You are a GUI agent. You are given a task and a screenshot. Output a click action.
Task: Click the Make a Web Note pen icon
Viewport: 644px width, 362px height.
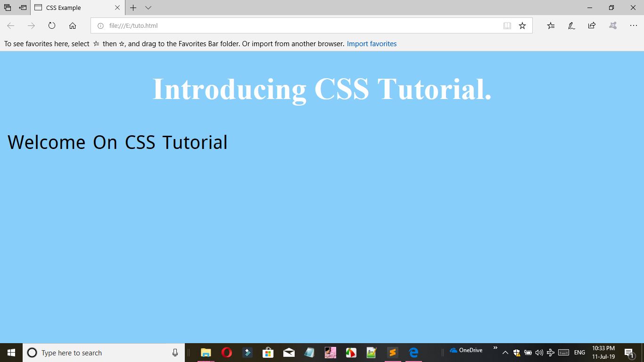(571, 26)
